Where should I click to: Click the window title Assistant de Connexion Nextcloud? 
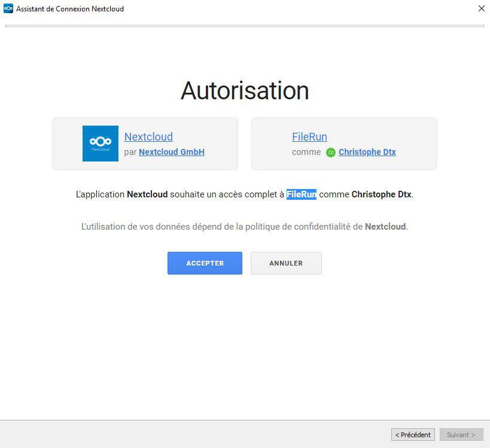coord(70,9)
